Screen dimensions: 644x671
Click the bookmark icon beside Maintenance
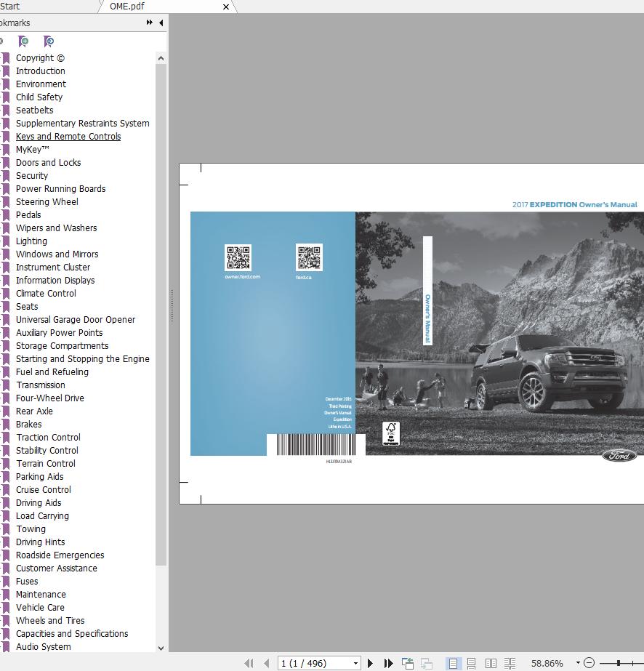tap(6, 595)
